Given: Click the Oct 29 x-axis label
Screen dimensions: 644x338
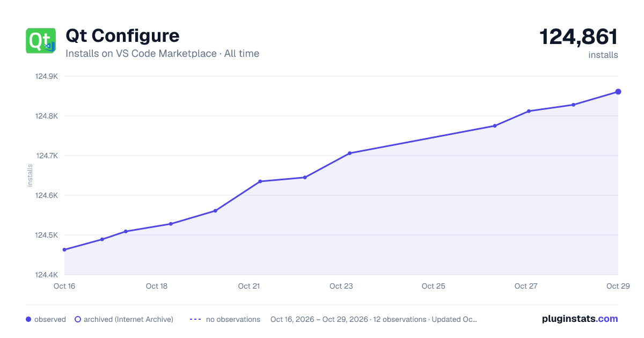Looking at the screenshot, I should pyautogui.click(x=617, y=286).
